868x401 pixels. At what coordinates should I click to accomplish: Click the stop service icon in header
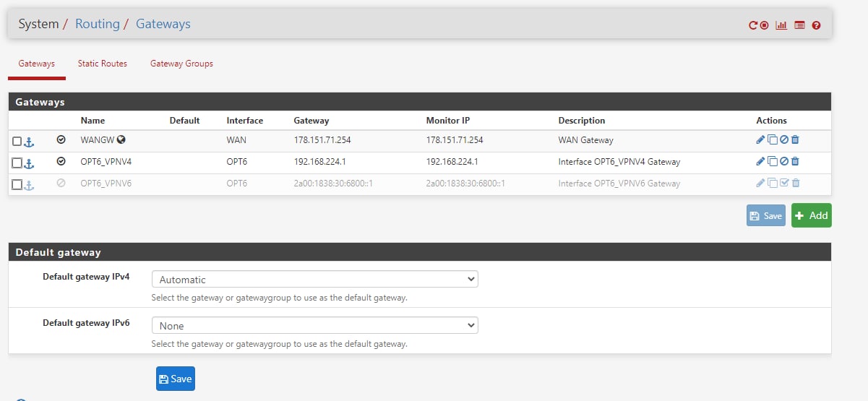coord(764,25)
